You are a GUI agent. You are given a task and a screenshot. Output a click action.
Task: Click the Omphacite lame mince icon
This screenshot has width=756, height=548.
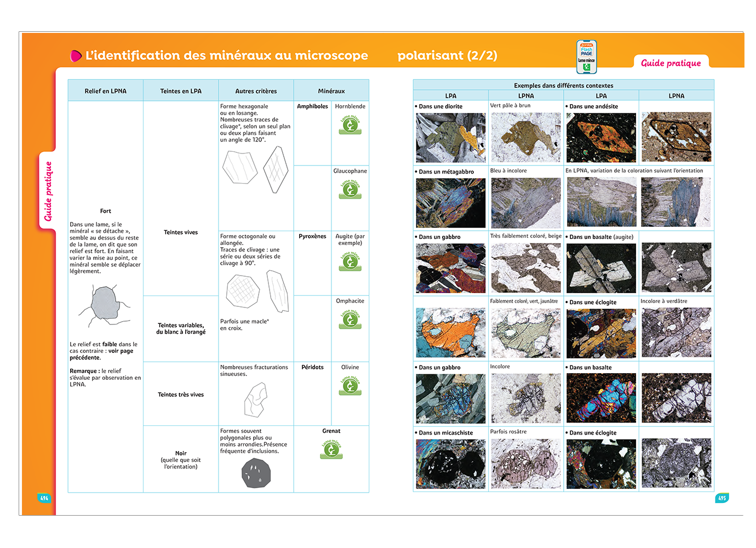(x=350, y=319)
